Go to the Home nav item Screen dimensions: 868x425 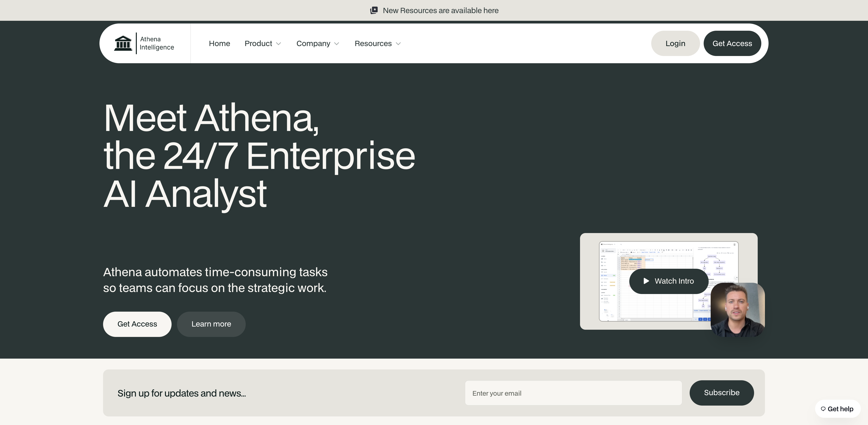219,43
